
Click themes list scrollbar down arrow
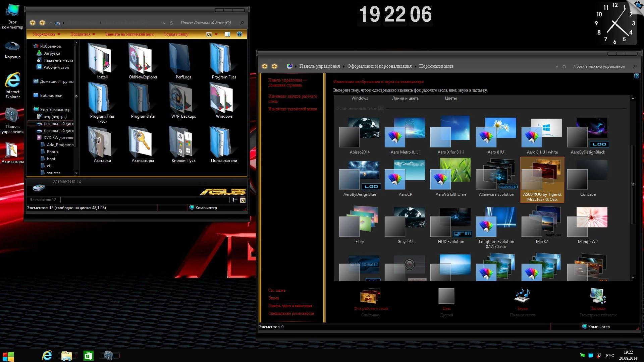tap(633, 278)
